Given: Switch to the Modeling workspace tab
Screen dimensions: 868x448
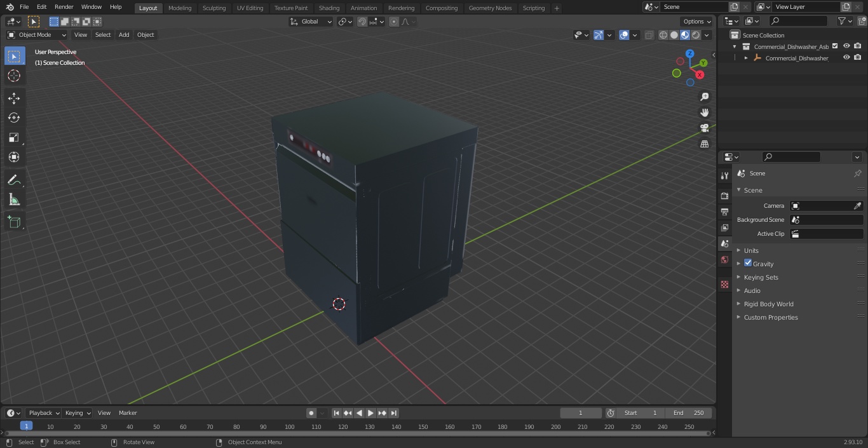Looking at the screenshot, I should pyautogui.click(x=180, y=8).
